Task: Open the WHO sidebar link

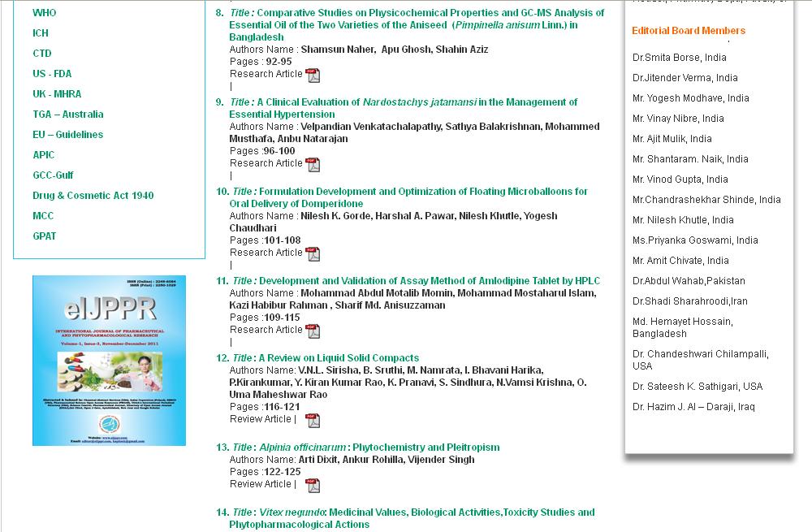Action: click(x=45, y=13)
